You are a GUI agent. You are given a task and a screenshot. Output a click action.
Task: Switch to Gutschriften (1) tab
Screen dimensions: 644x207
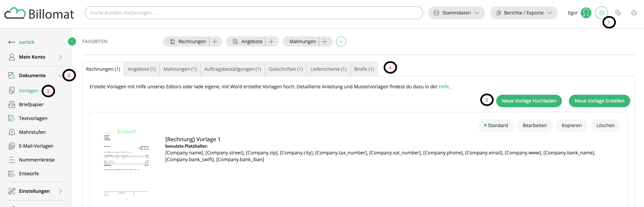click(286, 69)
